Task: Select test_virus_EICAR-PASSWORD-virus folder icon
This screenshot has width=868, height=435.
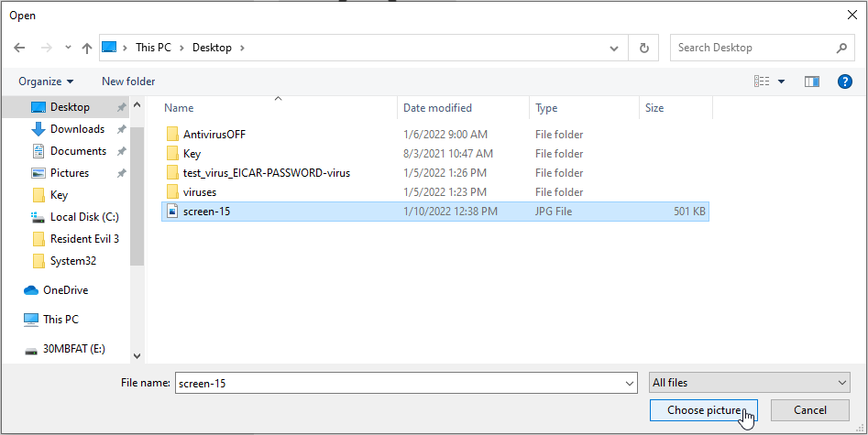Action: click(172, 173)
